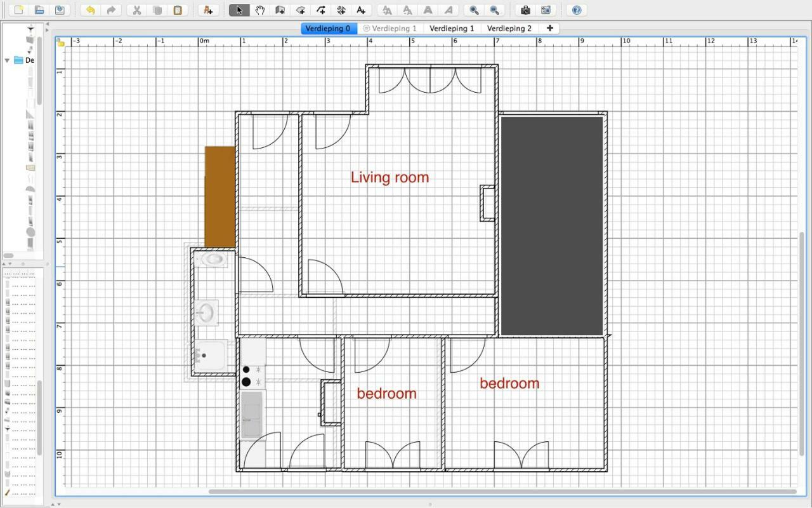Select the bedroom label beside dark room

pos(509,384)
